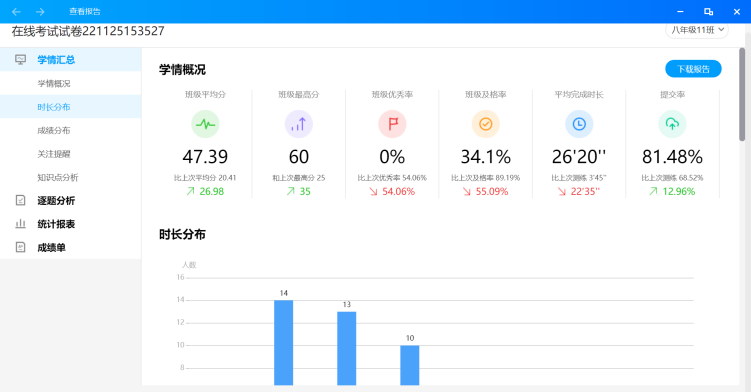Click the 班级优秀率 flag icon

pyautogui.click(x=392, y=124)
